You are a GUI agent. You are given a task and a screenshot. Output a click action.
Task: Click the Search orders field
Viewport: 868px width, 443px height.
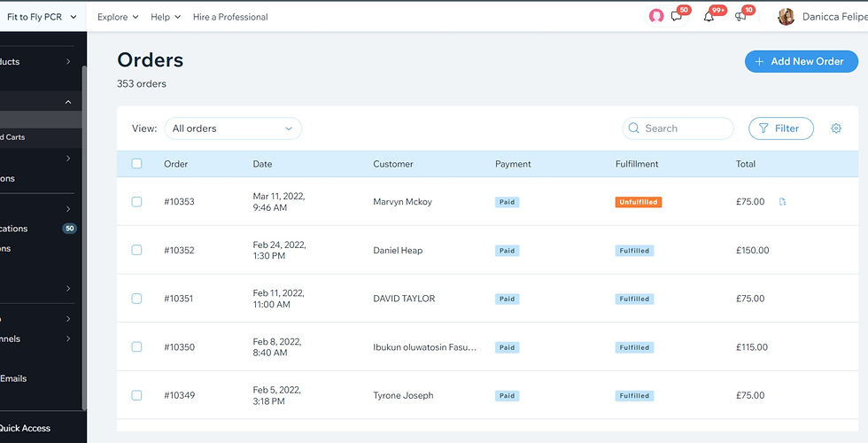tap(678, 128)
